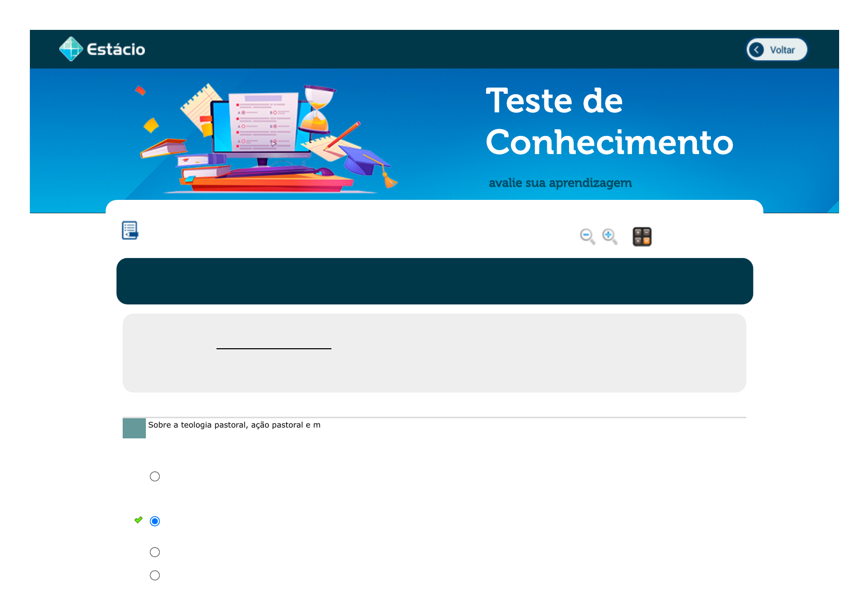Click the computer and books banner illustration

click(265, 138)
